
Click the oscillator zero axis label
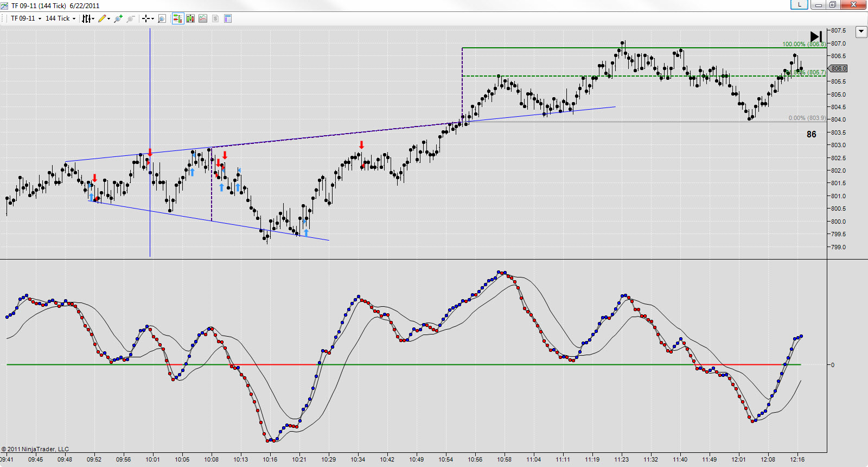pos(833,365)
